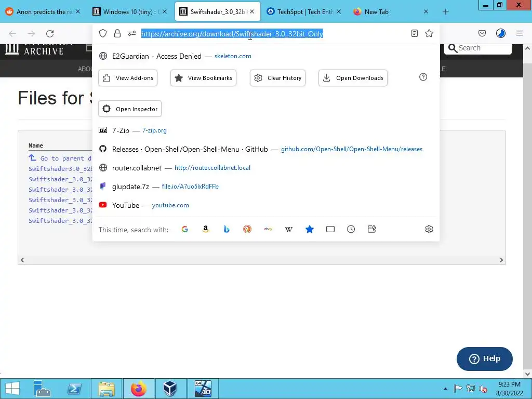Click page scrollbar up arrow
This screenshot has width=532, height=399.
(528, 48)
